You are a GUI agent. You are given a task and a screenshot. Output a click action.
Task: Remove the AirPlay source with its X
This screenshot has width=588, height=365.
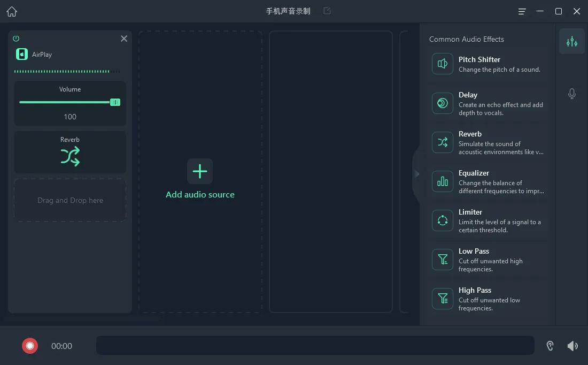pos(124,39)
